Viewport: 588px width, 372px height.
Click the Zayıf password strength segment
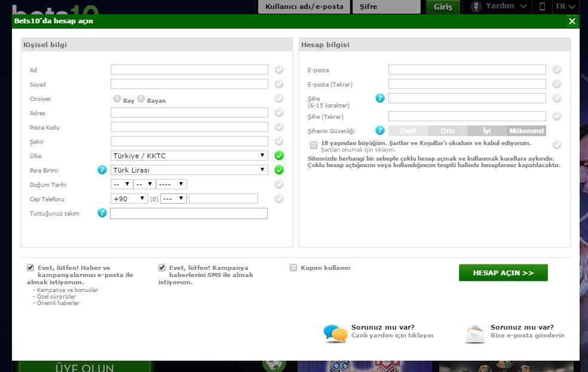pyautogui.click(x=408, y=131)
